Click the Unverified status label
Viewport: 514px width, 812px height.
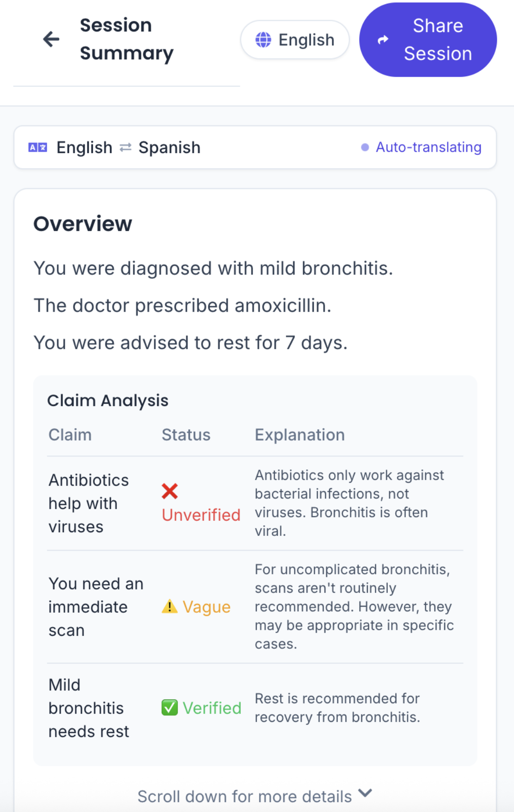[x=201, y=515]
